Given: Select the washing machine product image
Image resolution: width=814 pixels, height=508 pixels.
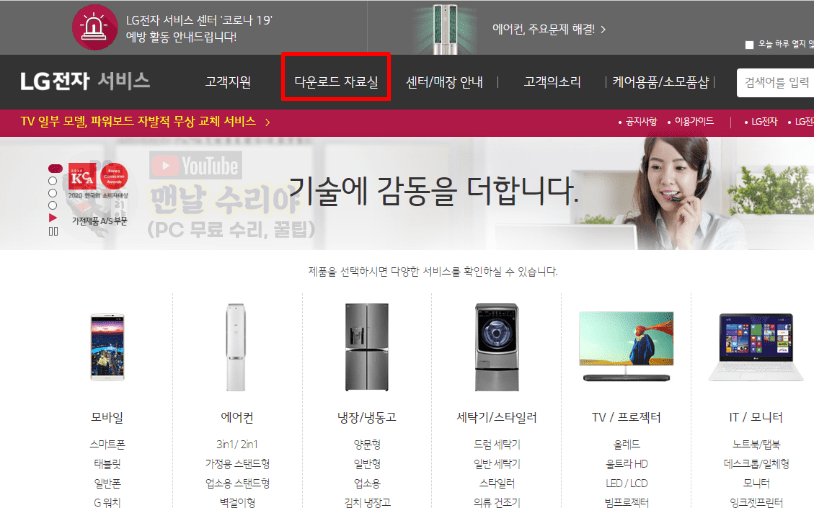Looking at the screenshot, I should pyautogui.click(x=497, y=347).
